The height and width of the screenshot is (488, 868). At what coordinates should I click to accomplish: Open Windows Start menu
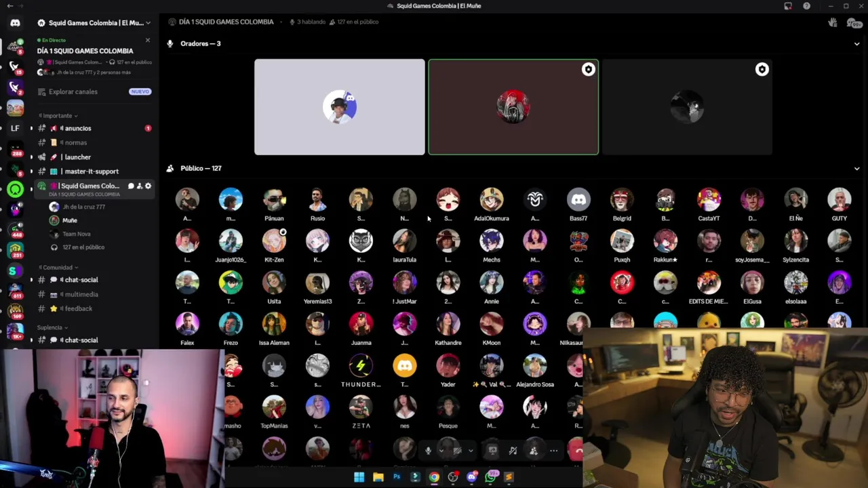(359, 477)
